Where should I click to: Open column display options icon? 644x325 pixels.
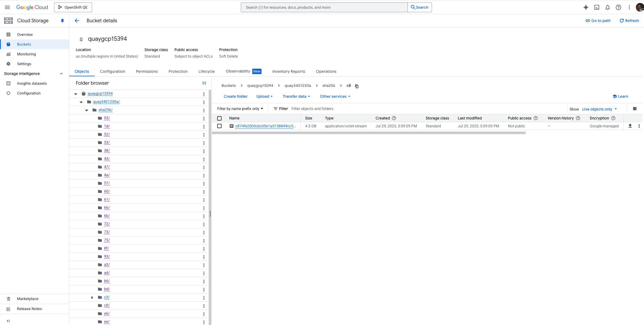tap(635, 109)
